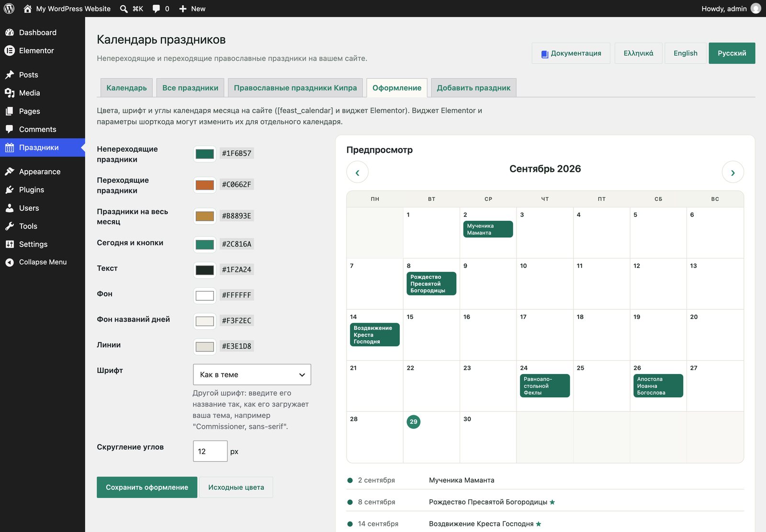Click the Pages sidebar icon
This screenshot has height=532, width=766.
tap(10, 111)
